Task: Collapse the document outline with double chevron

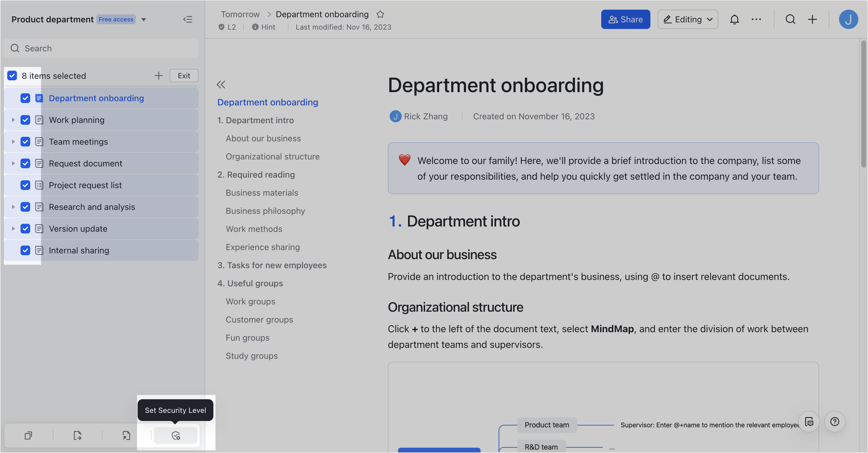Action: point(221,84)
